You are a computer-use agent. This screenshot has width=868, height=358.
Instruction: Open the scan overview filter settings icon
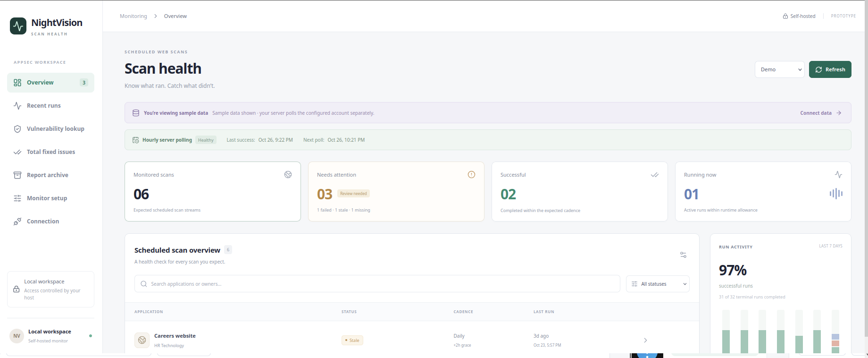pos(683,255)
